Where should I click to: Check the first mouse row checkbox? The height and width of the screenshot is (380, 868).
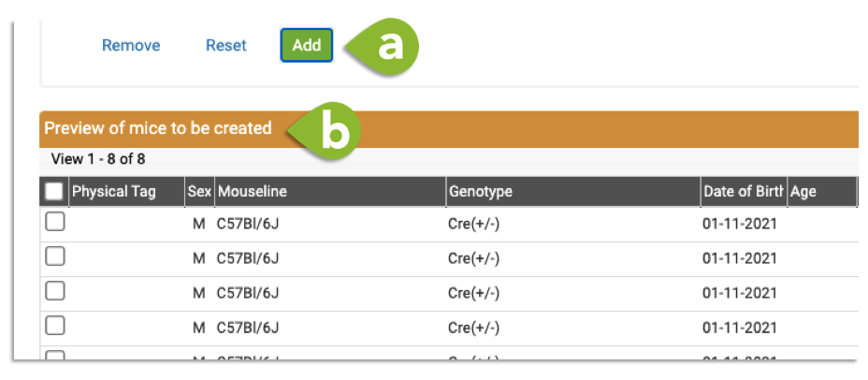click(55, 223)
